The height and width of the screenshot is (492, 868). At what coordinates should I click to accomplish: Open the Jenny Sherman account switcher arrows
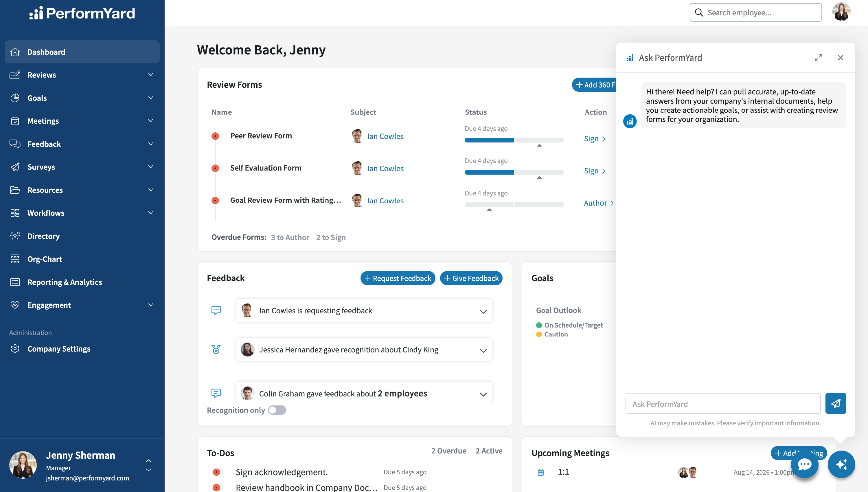148,465
